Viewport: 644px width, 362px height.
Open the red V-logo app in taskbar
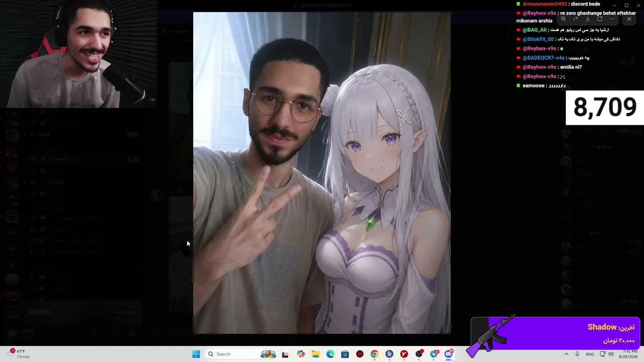tap(404, 354)
